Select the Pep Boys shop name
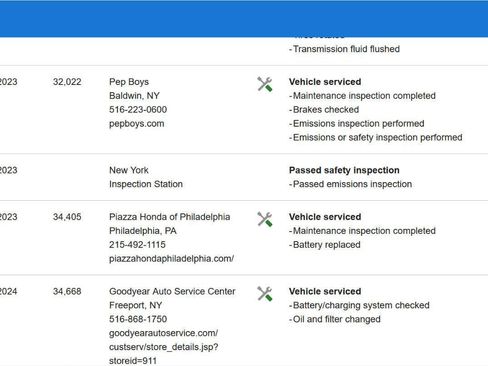 [129, 82]
